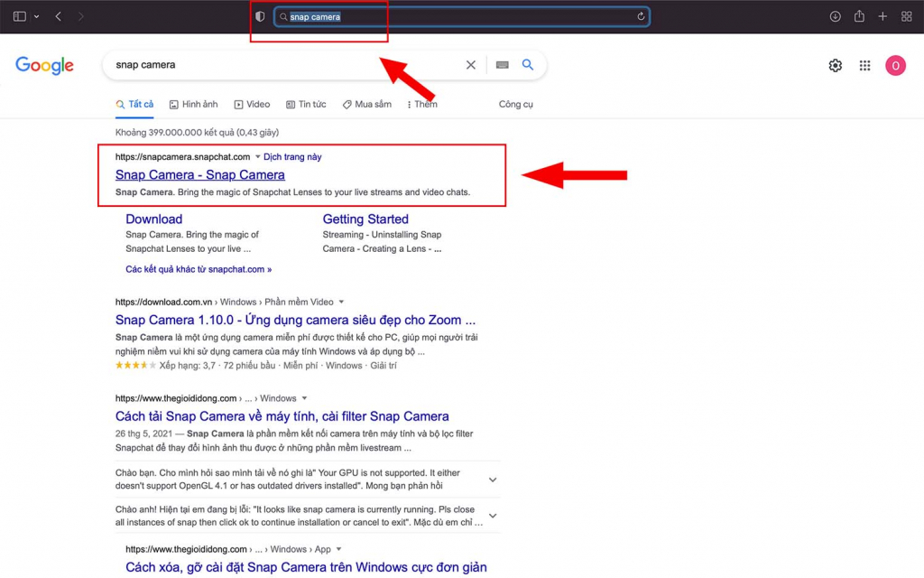Open the Google apps grid

pos(864,65)
